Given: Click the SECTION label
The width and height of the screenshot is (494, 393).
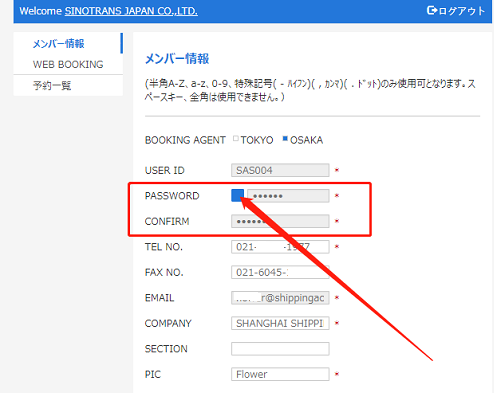Looking at the screenshot, I should point(166,349).
